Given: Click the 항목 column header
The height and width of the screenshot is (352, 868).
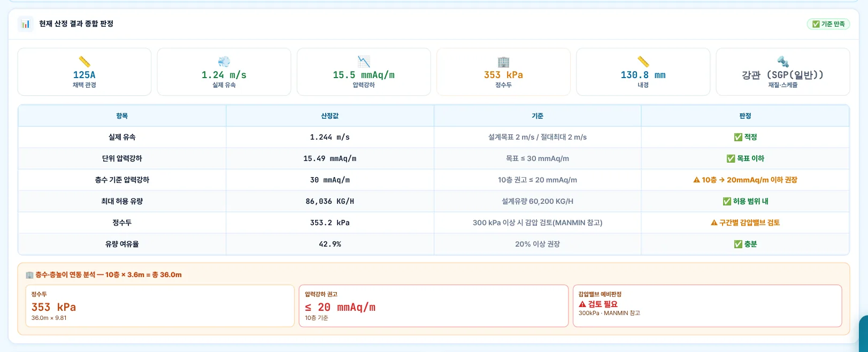Looking at the screenshot, I should tap(122, 116).
